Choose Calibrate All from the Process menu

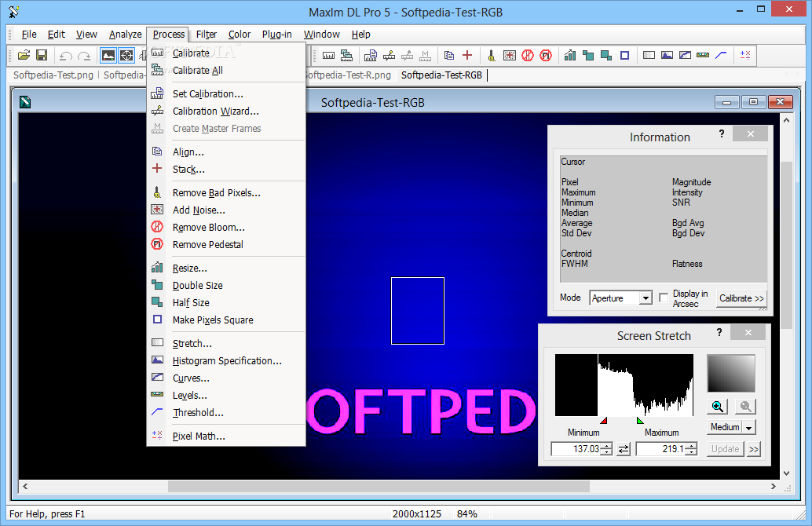click(226, 71)
